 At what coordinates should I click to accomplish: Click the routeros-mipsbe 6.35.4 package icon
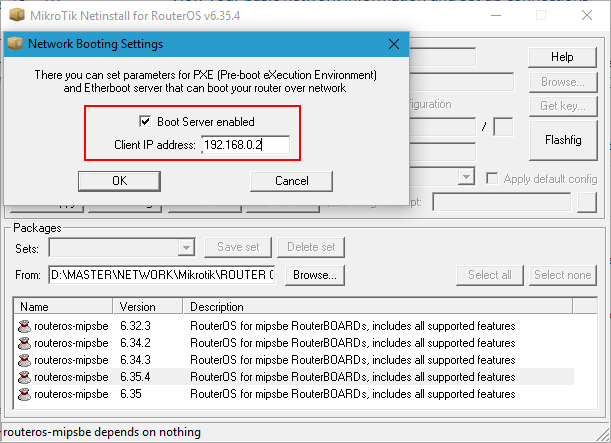[x=24, y=377]
